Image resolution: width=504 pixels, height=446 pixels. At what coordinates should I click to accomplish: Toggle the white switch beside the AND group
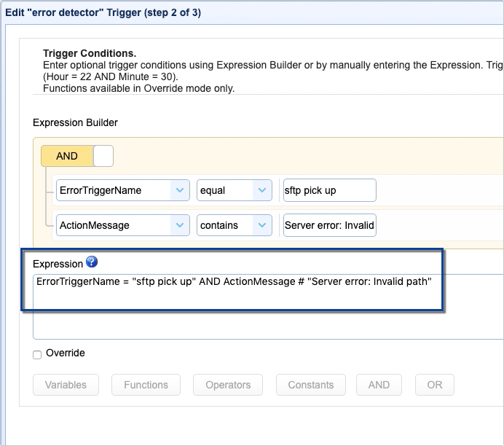[x=103, y=156]
